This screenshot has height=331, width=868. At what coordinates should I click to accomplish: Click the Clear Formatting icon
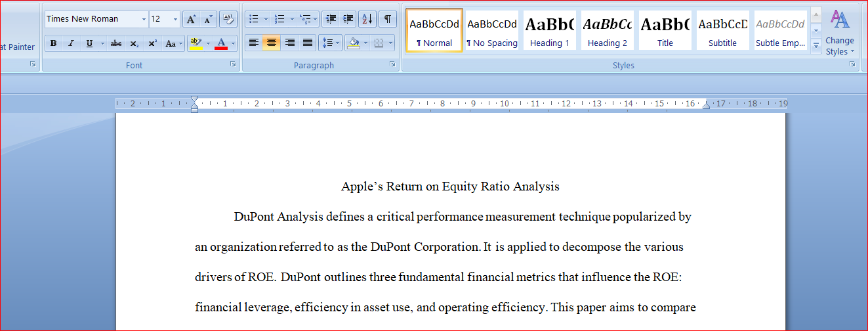(228, 19)
